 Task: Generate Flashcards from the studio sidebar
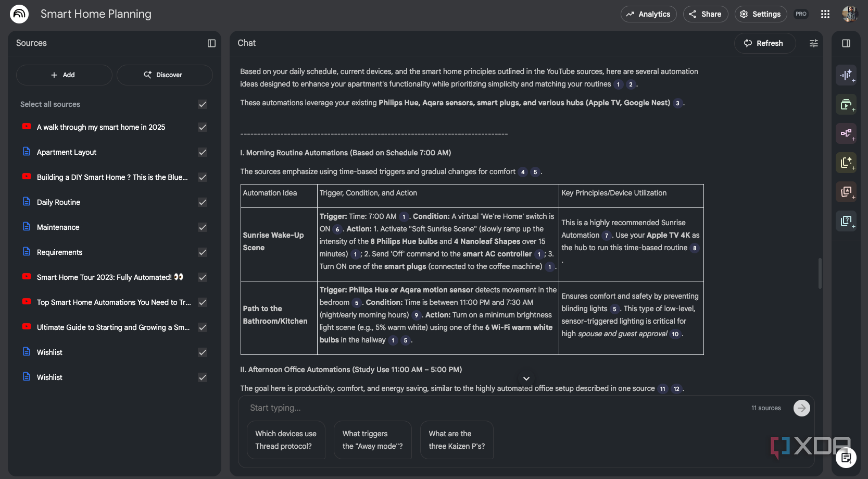point(846,191)
